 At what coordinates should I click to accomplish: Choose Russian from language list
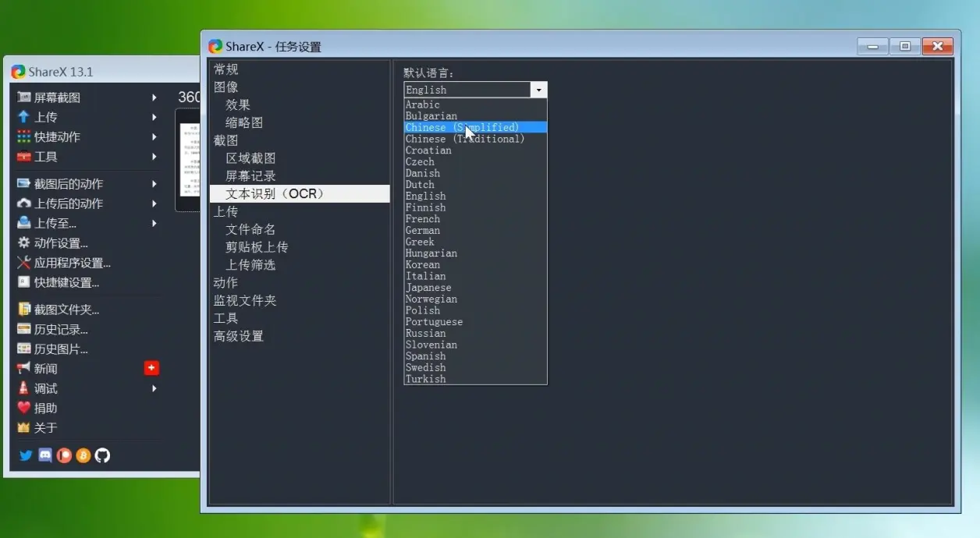475,333
